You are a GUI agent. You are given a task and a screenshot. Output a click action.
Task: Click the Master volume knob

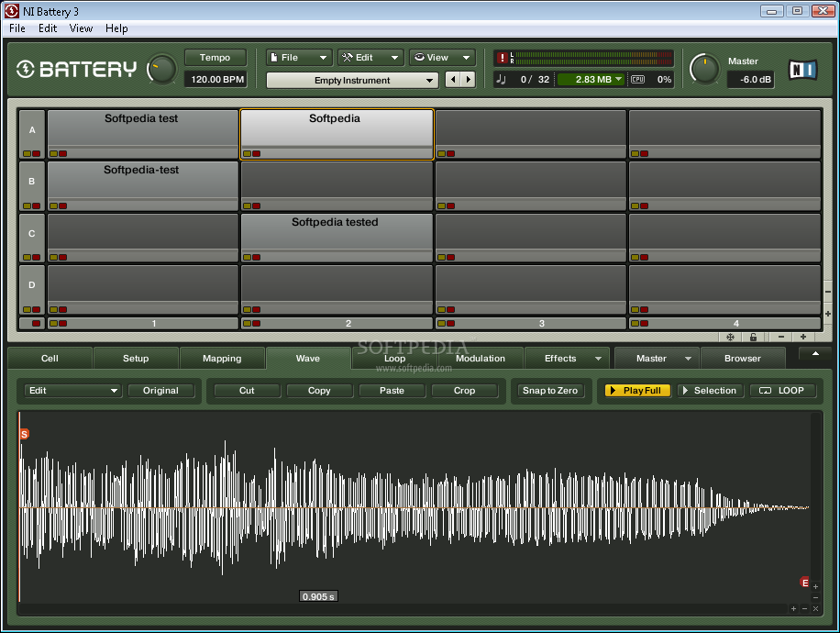pyautogui.click(x=704, y=69)
